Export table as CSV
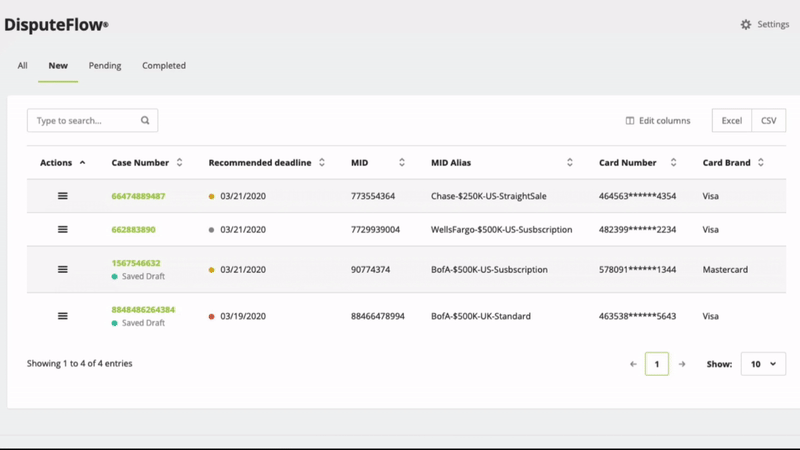The height and width of the screenshot is (450, 800). (769, 120)
